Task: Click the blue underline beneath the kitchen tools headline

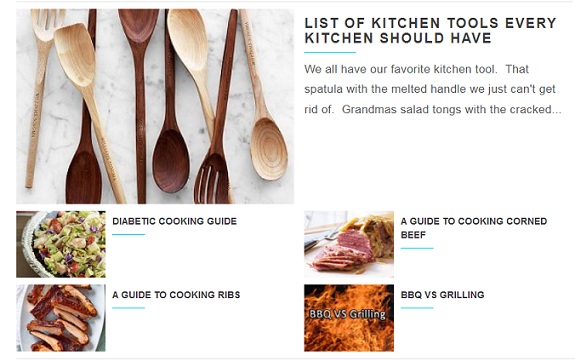Action: (x=330, y=52)
